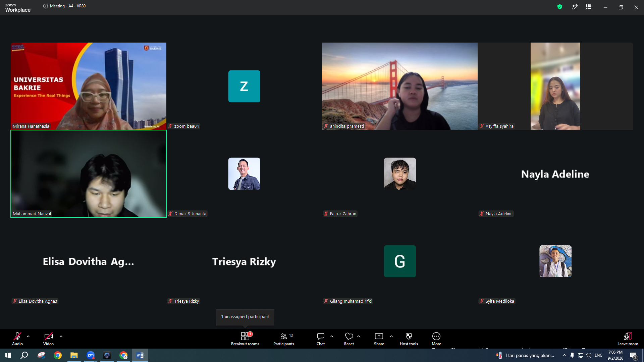The height and width of the screenshot is (362, 644).
Task: Open meeting info for Meeting - A4 - VR80
Action: [x=46, y=6]
